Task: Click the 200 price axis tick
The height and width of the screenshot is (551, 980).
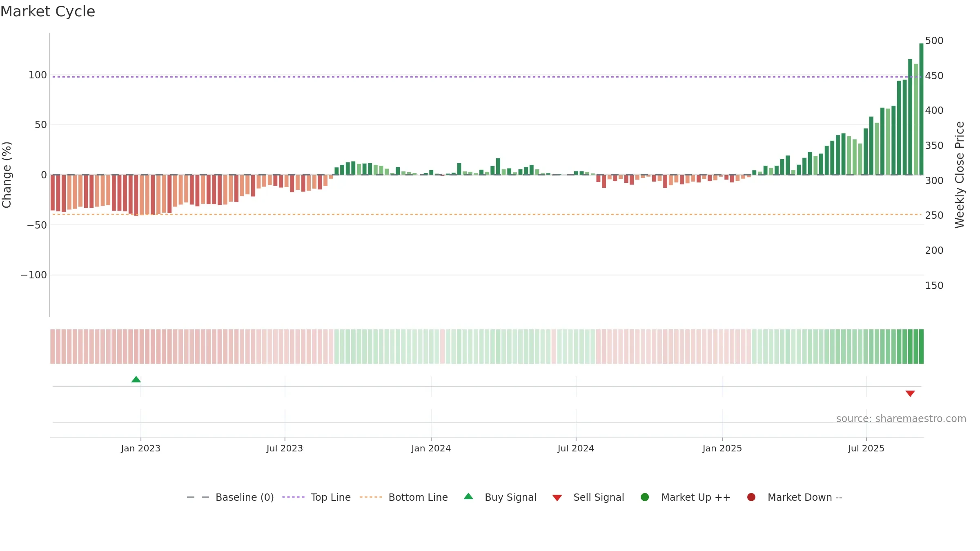Action: coord(934,251)
